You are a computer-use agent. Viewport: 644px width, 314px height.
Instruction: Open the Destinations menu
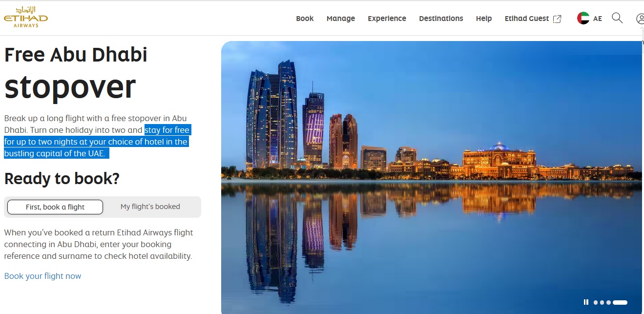coord(441,19)
